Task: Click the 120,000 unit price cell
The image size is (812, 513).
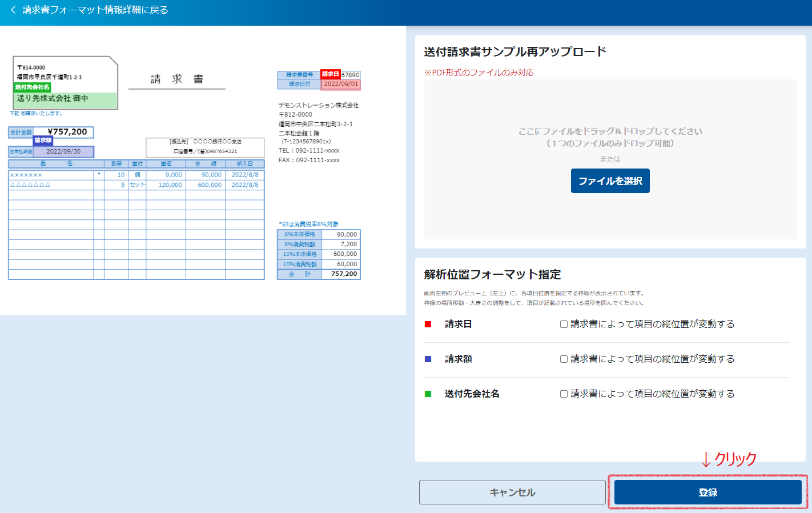Action: (x=170, y=185)
